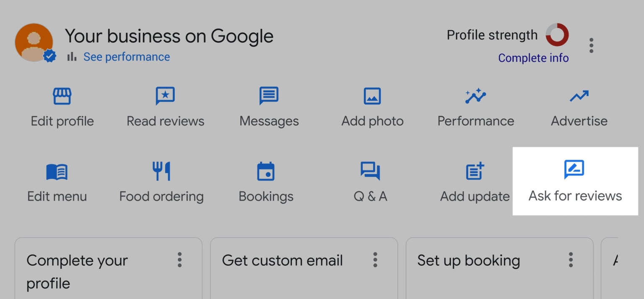Viewport: 644px width, 299px height.
Task: Select the Add photo image icon
Action: point(372,96)
